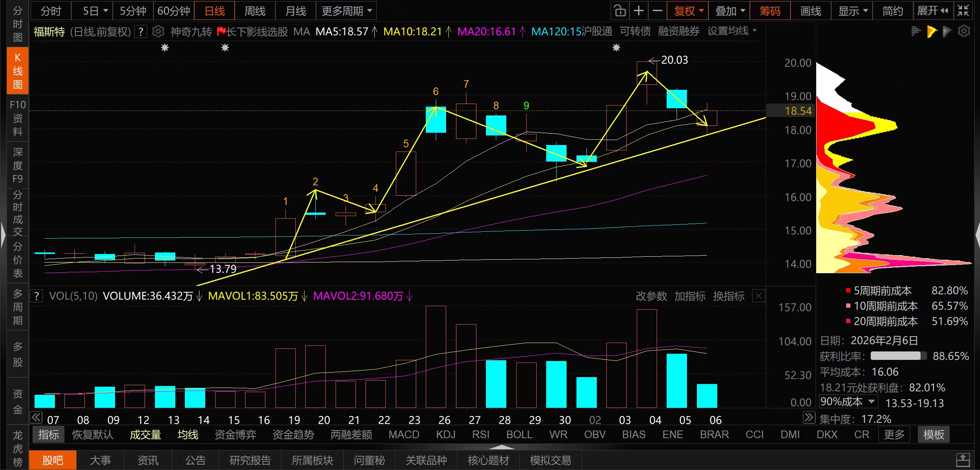This screenshot has height=470, width=980.
Task: Close the VOL indicator sub-panel
Action: coord(758,296)
